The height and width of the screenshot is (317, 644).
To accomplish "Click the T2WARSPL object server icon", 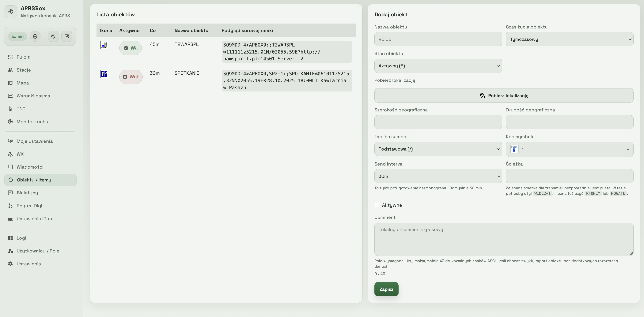I will [104, 45].
